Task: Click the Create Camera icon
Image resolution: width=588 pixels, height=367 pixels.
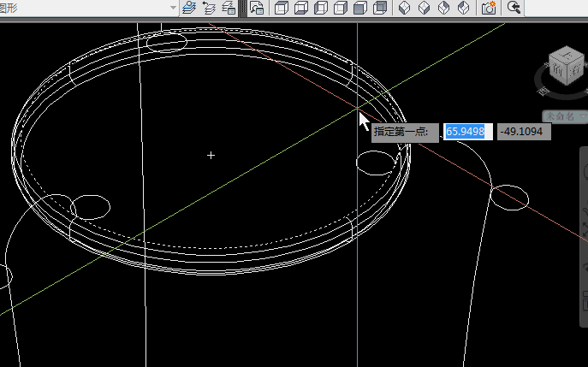Action: click(489, 8)
